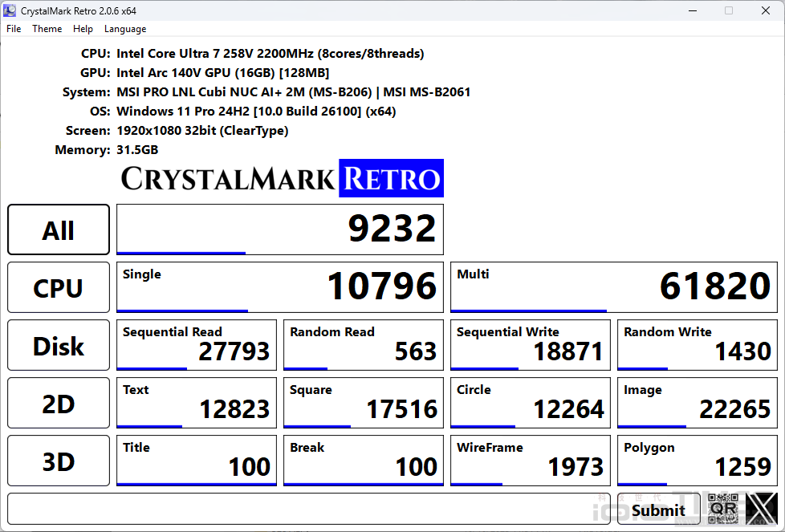Click the Memory value 31.5GB

(137, 149)
